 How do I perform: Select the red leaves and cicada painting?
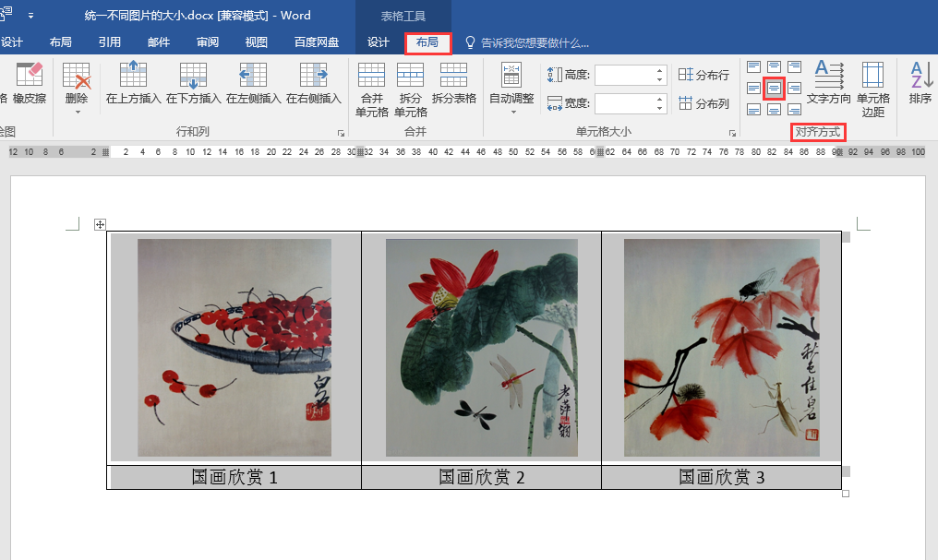coord(721,348)
